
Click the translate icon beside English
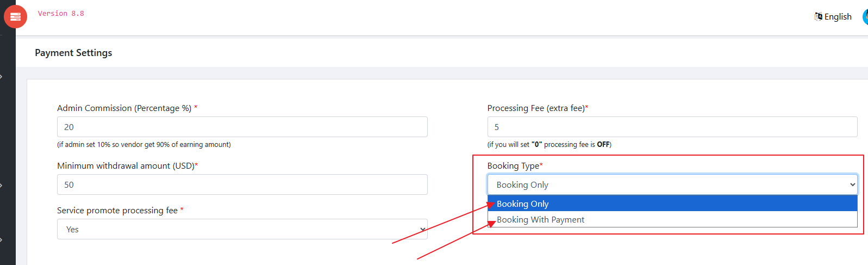818,16
